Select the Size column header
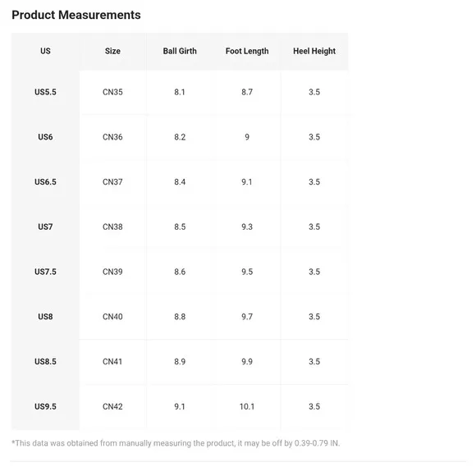The width and height of the screenshot is (476, 476). click(x=112, y=51)
